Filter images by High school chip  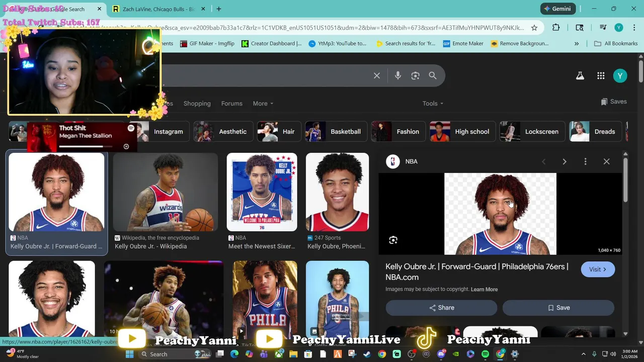coord(462,132)
